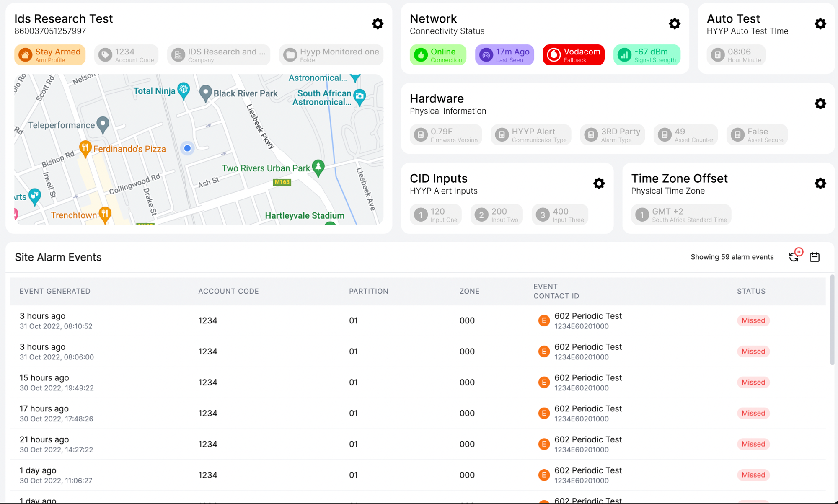Open Time Zone Offset settings gear
838x504 pixels.
coord(820,183)
